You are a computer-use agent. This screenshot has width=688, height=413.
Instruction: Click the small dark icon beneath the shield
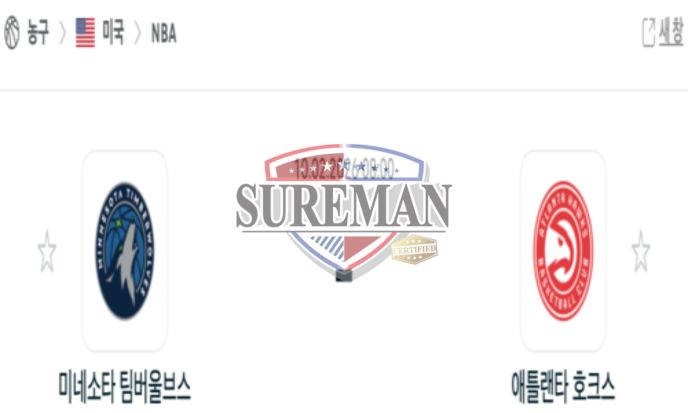point(344,276)
